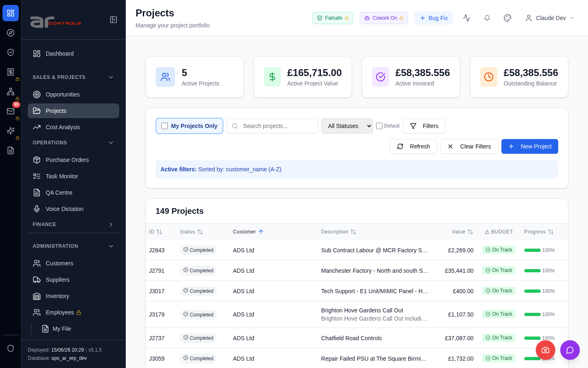Click the Active Project Value dollar icon

click(x=272, y=77)
